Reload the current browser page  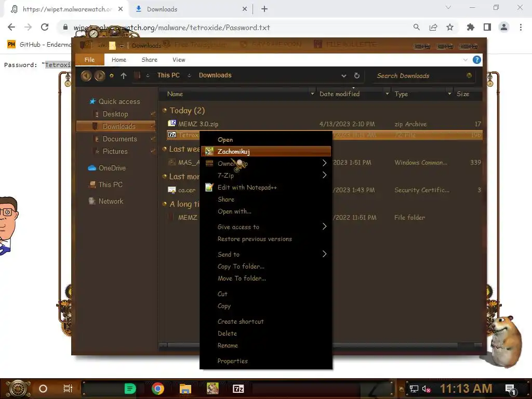click(45, 27)
